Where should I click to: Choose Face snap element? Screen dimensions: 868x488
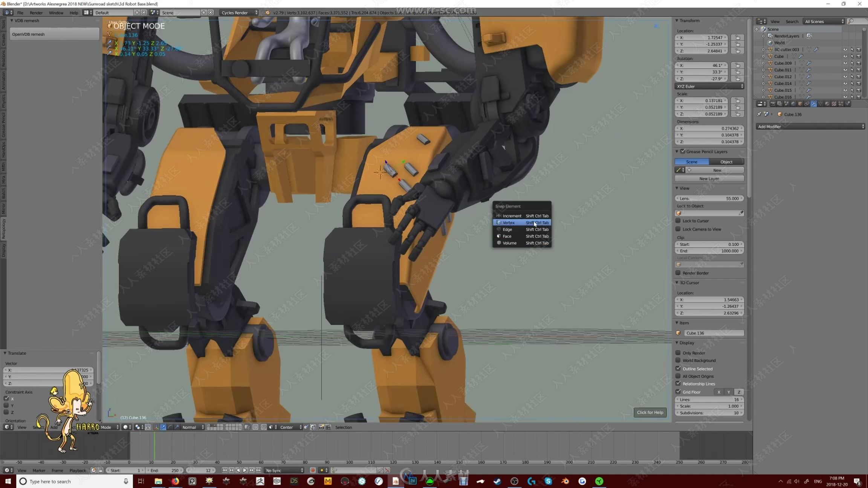(522, 236)
